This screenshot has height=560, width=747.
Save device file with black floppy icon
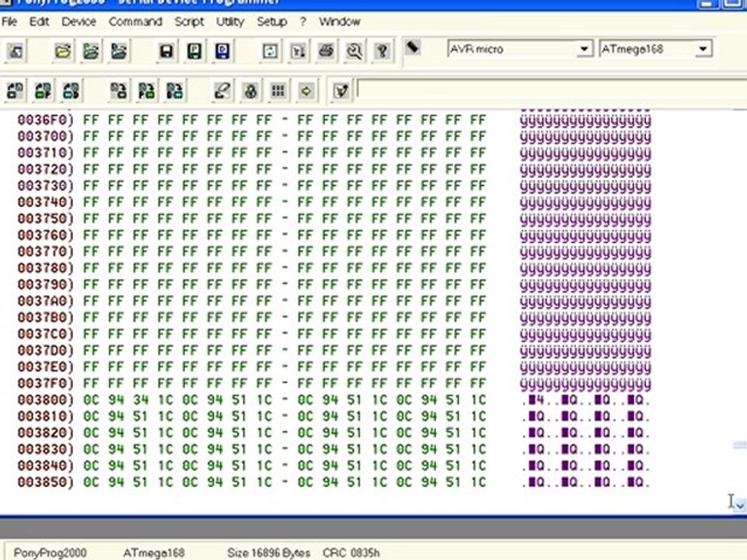166,51
